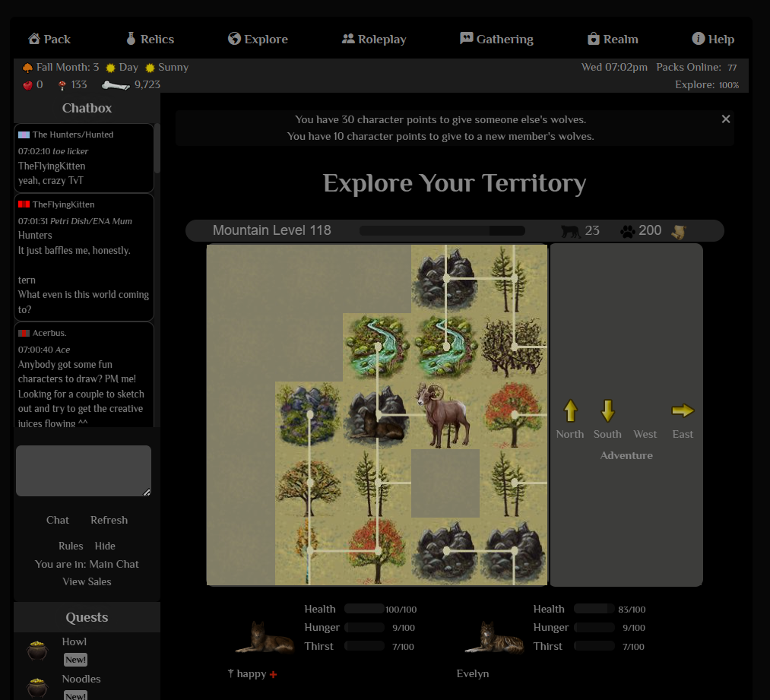Image resolution: width=770 pixels, height=700 pixels.
Task: Send message with Chat button
Action: (x=58, y=521)
